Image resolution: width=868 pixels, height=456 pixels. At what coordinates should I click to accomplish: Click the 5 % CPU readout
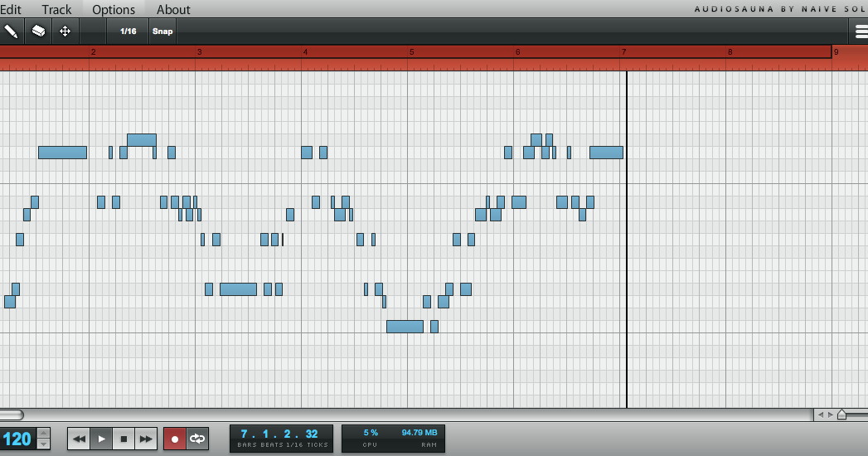pos(371,433)
